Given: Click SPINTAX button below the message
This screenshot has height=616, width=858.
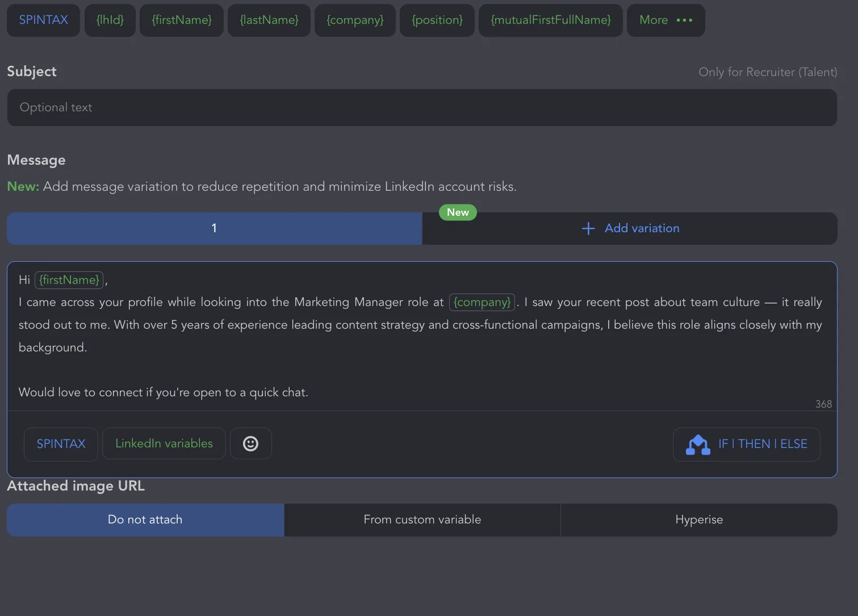Looking at the screenshot, I should click(x=61, y=444).
